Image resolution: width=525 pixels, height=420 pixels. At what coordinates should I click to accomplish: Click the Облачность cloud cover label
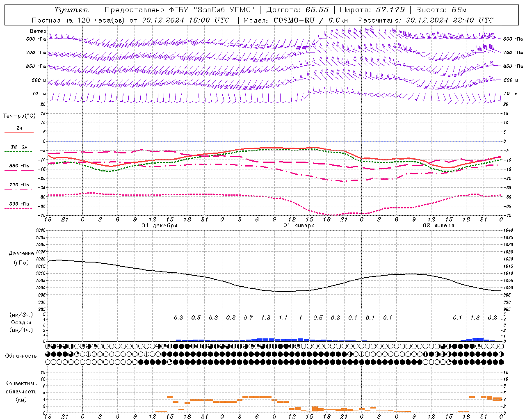(x=21, y=356)
